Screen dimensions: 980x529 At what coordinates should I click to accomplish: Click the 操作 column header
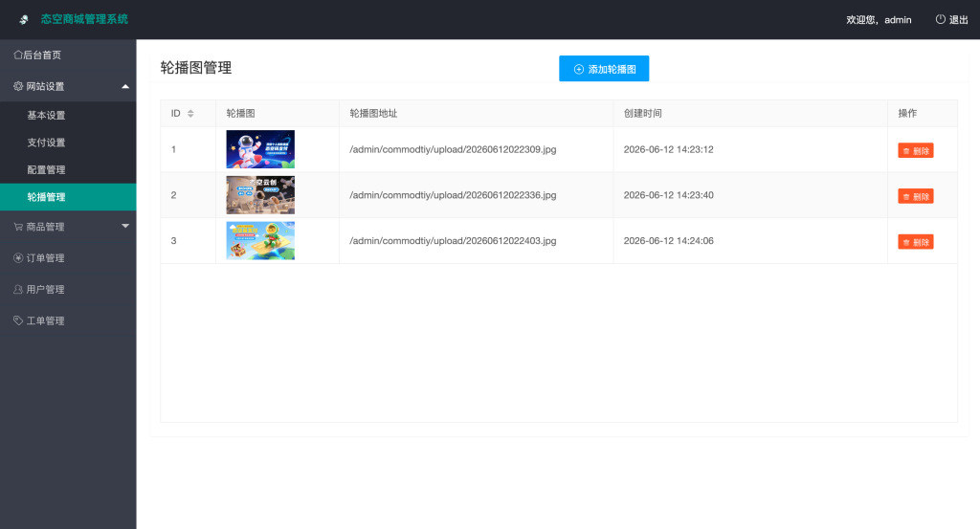coord(907,113)
